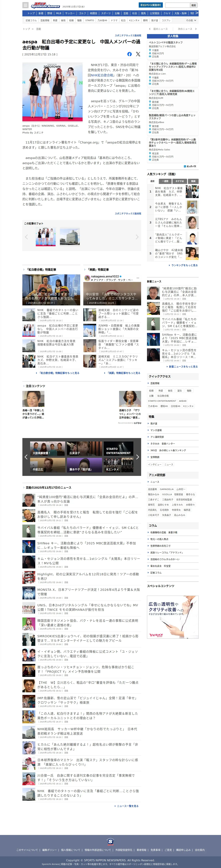Expand the 記者コラム column item
Image resolution: width=221 pixels, height=868 pixels.
click(x=172, y=572)
